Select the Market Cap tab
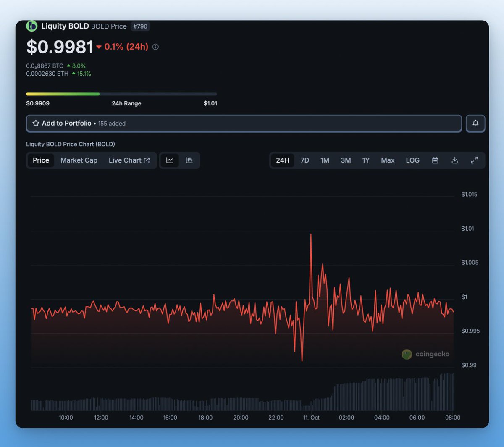504x447 pixels. coord(79,160)
